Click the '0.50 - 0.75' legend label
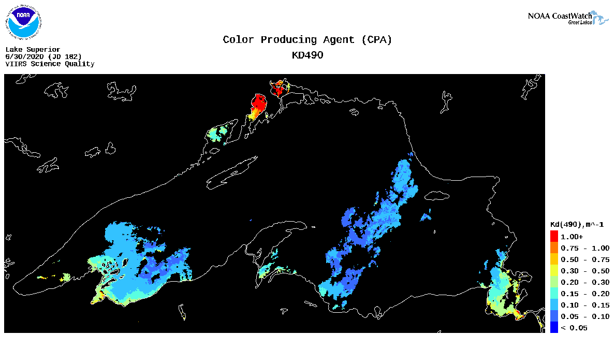615x364 pixels. [x=585, y=259]
